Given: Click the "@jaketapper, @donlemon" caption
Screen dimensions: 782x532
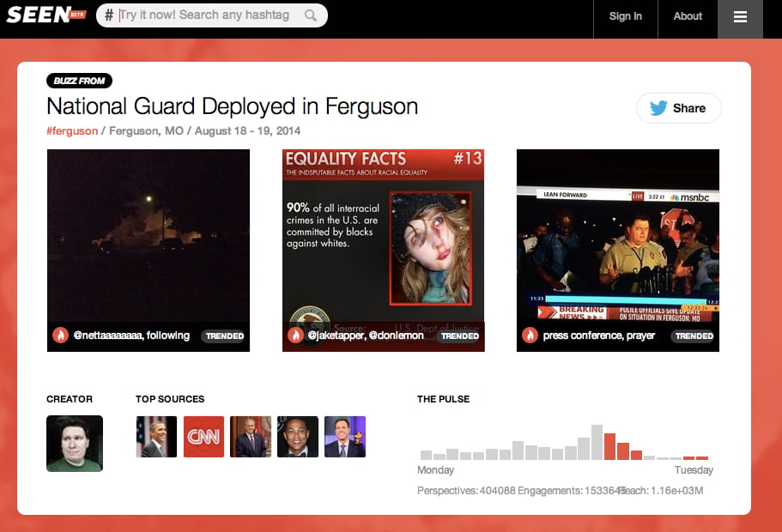Looking at the screenshot, I should (366, 335).
